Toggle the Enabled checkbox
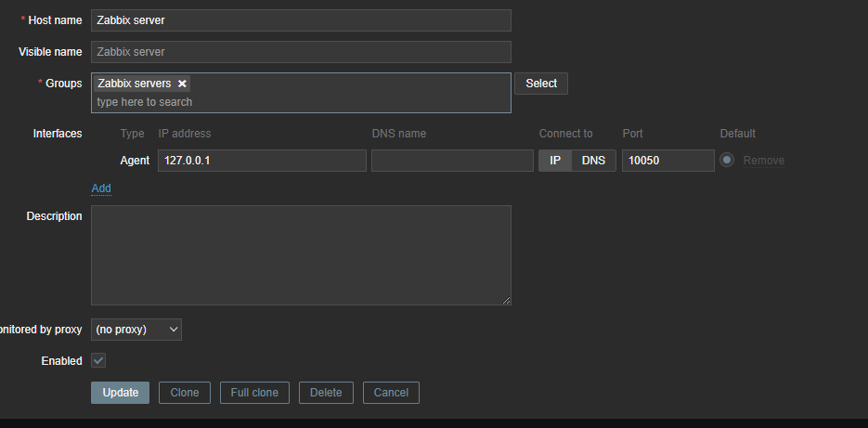This screenshot has width=868, height=428. click(x=98, y=360)
